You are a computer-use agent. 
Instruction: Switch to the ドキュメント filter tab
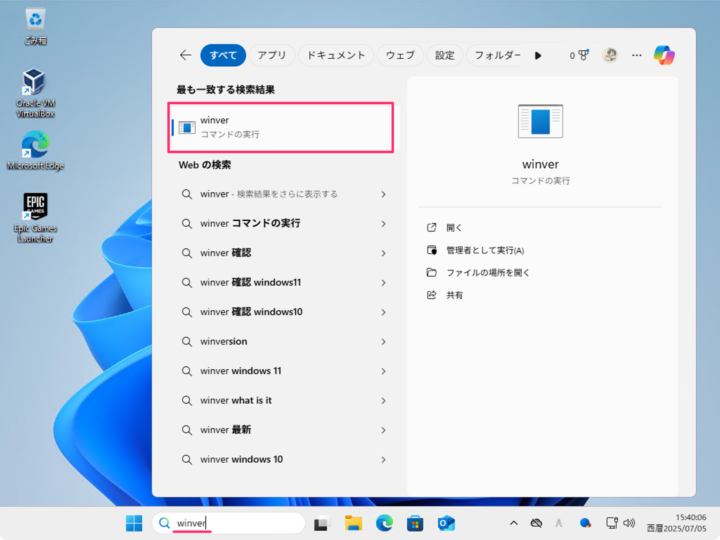coord(336,55)
